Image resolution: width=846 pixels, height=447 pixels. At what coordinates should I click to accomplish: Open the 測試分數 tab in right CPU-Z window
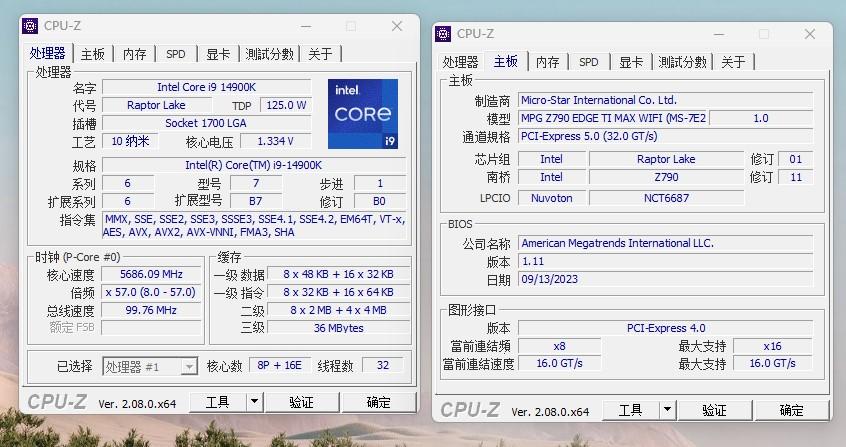click(683, 62)
